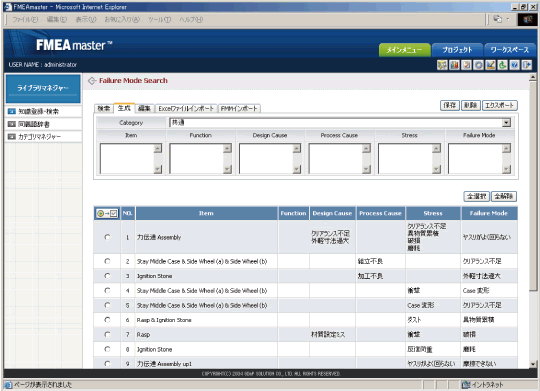Click the Failure Mode results column header
The height and width of the screenshot is (391, 540).
(x=489, y=214)
